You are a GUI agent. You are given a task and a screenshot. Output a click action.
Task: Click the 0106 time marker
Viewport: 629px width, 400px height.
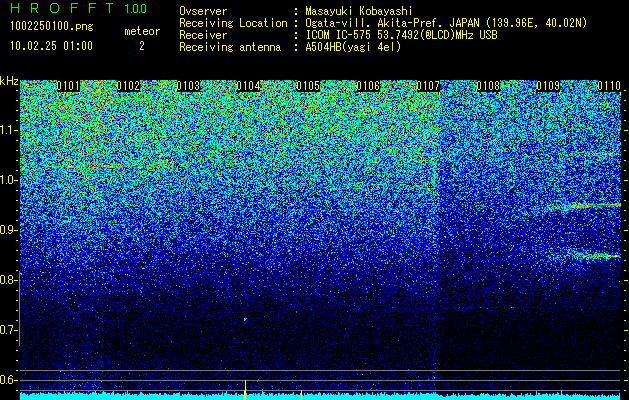(368, 86)
